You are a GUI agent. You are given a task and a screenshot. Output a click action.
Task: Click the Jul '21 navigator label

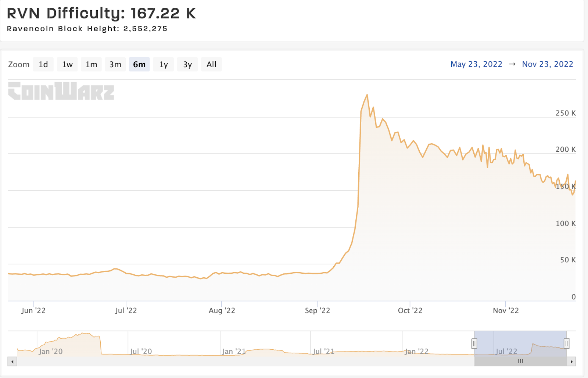323,352
